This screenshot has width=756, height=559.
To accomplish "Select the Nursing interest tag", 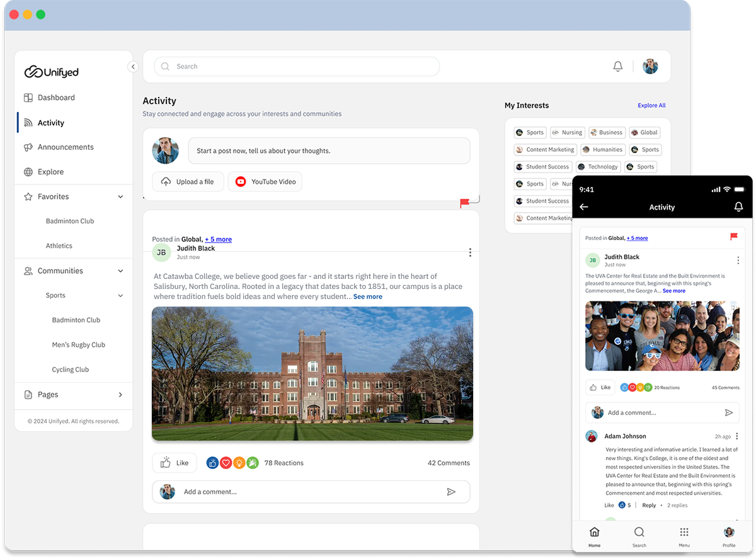I will click(x=567, y=133).
